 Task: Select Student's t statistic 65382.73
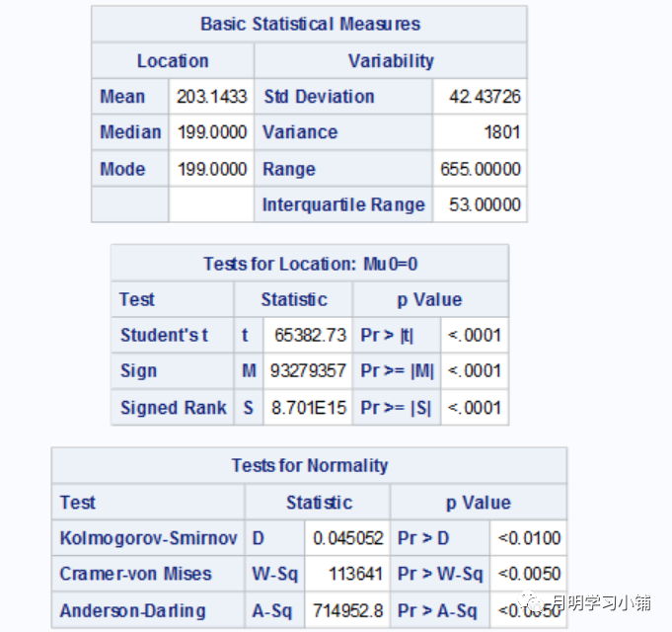tap(310, 335)
